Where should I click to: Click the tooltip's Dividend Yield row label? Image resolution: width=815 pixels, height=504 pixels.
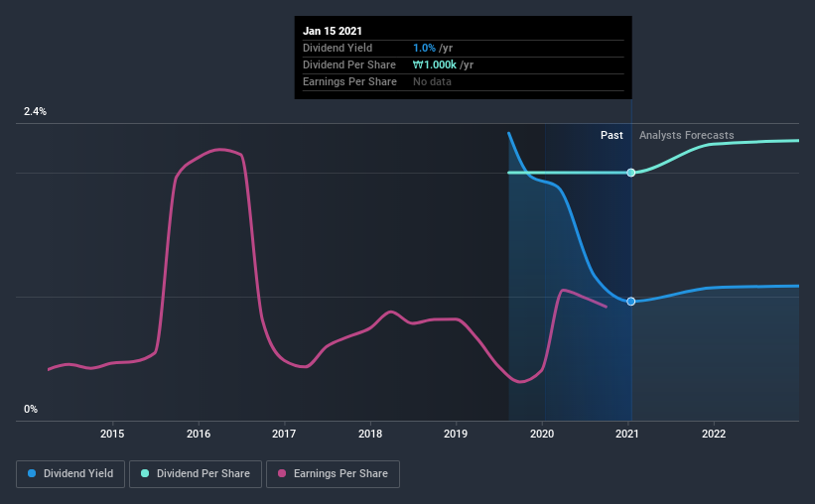pos(338,48)
